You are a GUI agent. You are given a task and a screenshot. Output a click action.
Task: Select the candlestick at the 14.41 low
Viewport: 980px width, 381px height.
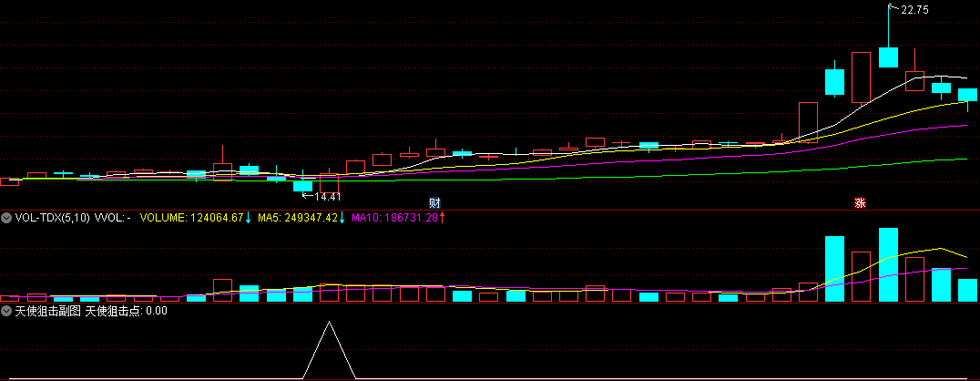click(x=302, y=186)
